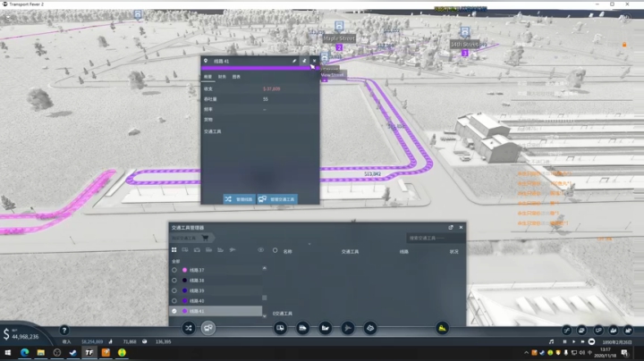The width and height of the screenshot is (644, 361).
Task: Sort by the 线路 column header
Action: (x=404, y=251)
